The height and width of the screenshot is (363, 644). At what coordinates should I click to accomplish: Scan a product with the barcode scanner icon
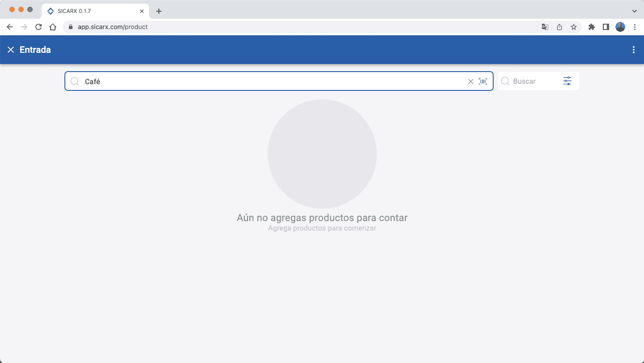pos(483,81)
